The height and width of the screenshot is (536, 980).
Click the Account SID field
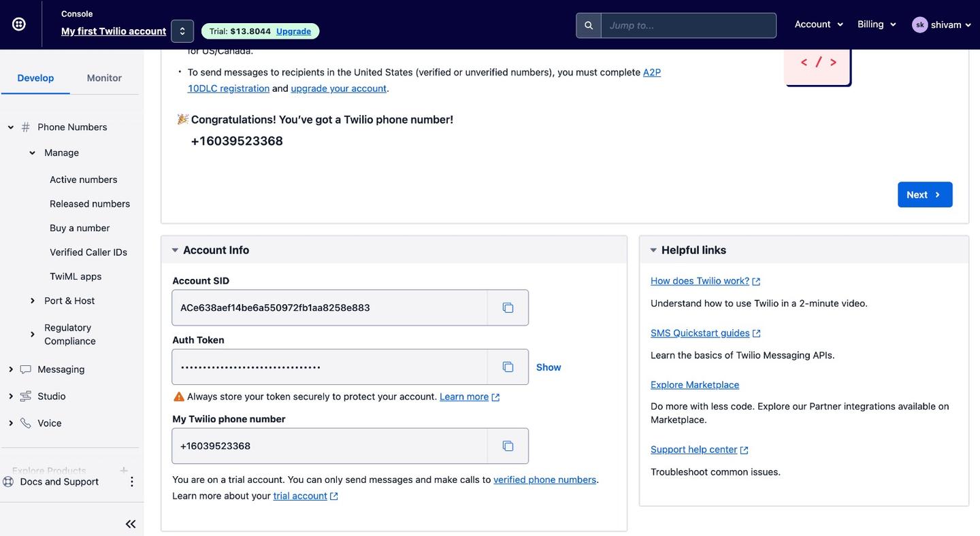[330, 308]
